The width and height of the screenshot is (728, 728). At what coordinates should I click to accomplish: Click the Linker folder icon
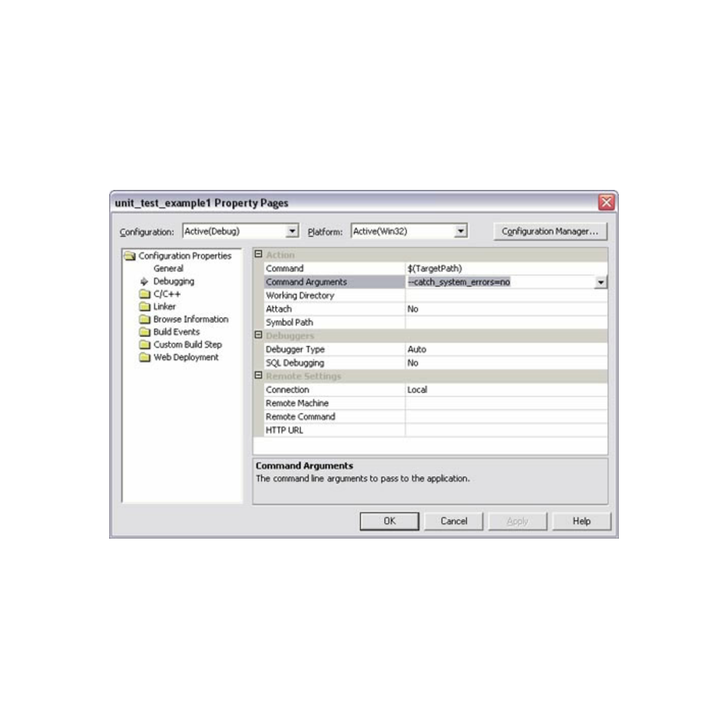click(x=144, y=307)
